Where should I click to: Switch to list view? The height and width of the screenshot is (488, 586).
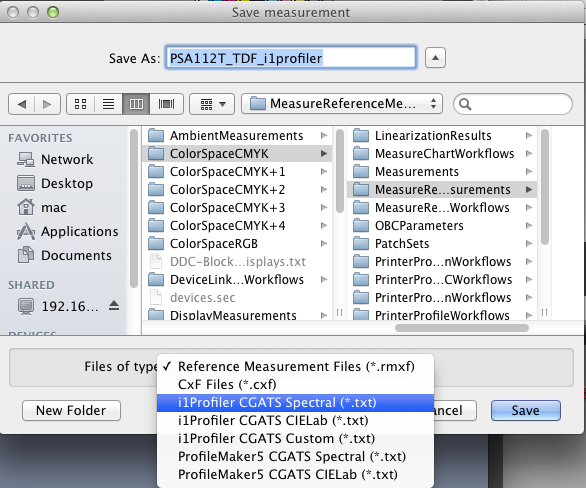tap(108, 104)
